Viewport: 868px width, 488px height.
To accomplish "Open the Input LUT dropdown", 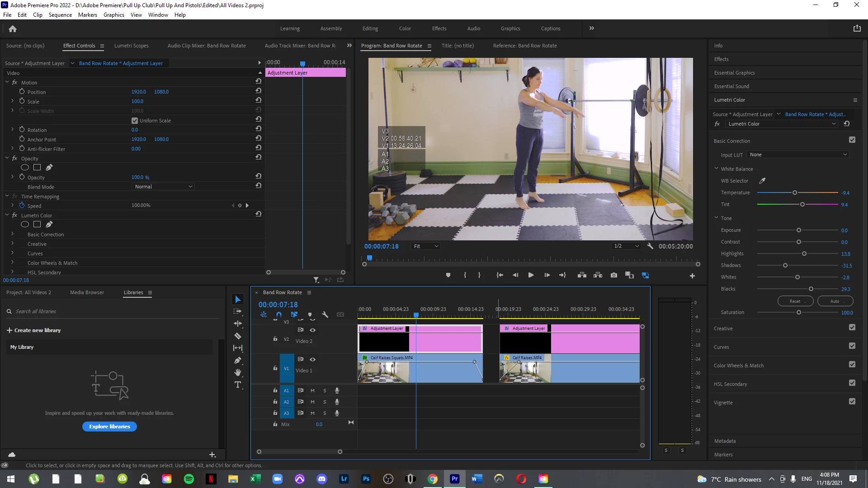I will [x=798, y=155].
